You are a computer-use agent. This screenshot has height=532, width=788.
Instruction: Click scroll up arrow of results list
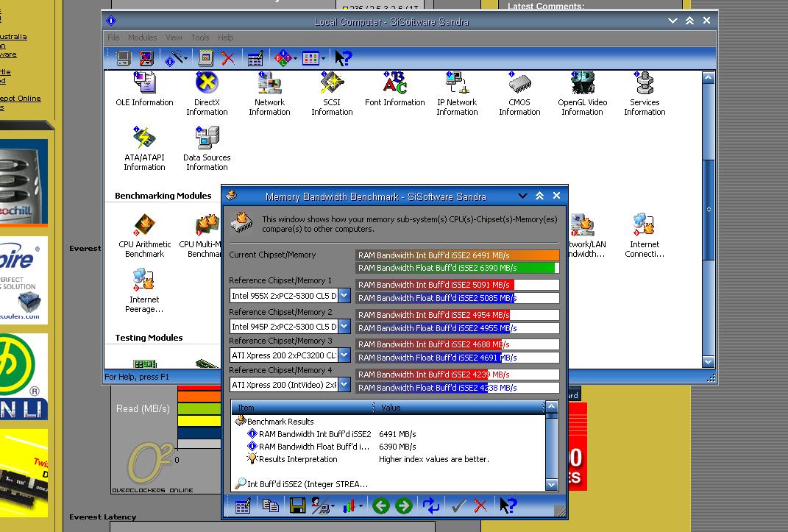pos(551,406)
